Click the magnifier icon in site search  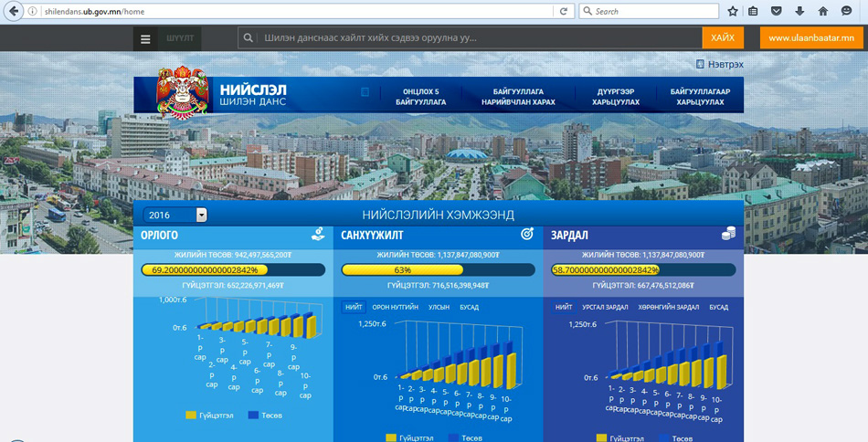pyautogui.click(x=248, y=38)
